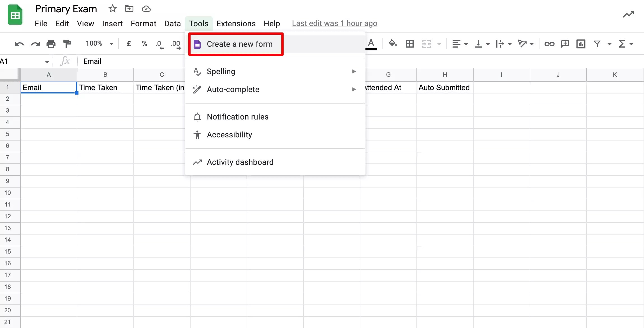Star the Primary Exam spreadsheet
This screenshot has height=328, width=644.
pyautogui.click(x=112, y=8)
